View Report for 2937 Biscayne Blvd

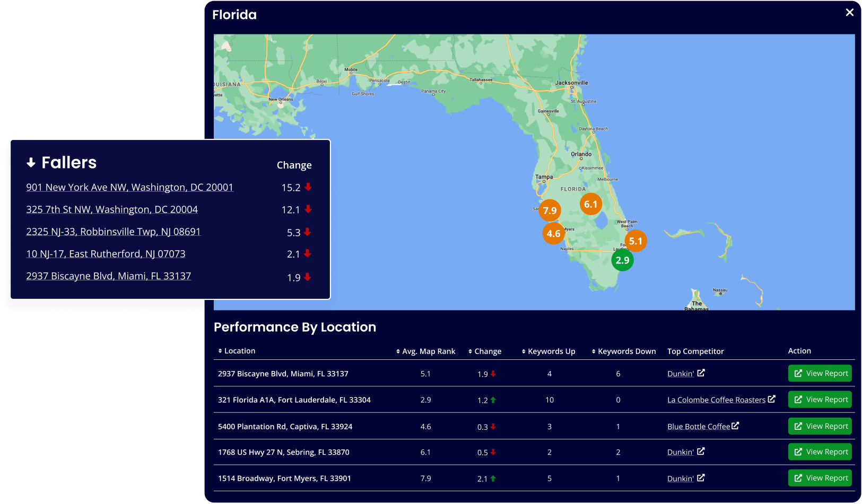coord(820,373)
